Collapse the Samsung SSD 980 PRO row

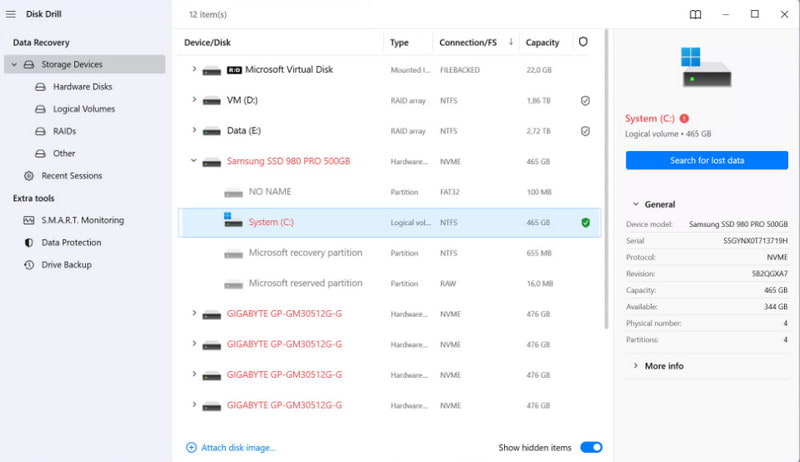[194, 161]
